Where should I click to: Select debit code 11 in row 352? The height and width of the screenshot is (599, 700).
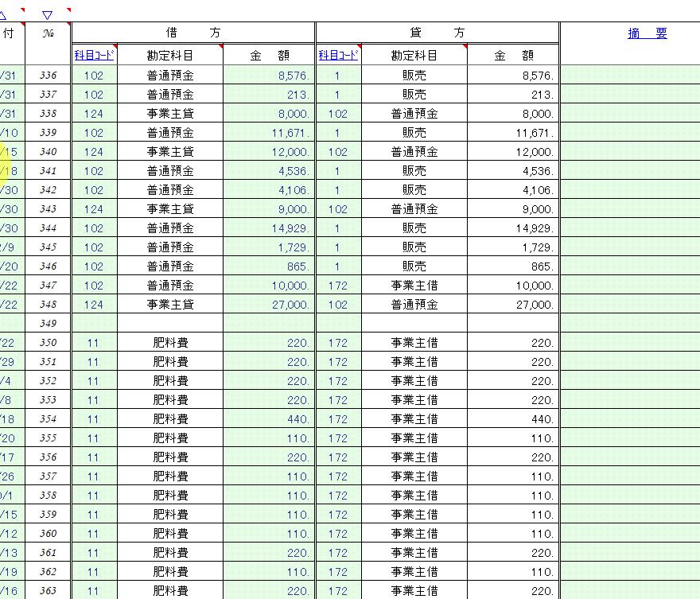click(94, 381)
